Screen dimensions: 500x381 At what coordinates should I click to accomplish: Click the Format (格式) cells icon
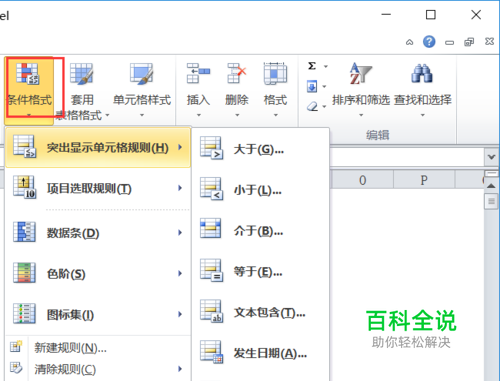pos(275,73)
